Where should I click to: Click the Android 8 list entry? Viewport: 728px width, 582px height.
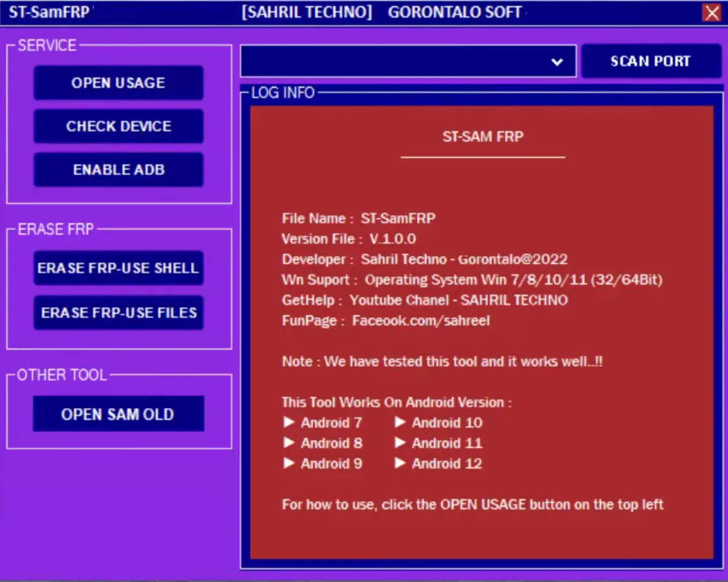click(x=323, y=443)
